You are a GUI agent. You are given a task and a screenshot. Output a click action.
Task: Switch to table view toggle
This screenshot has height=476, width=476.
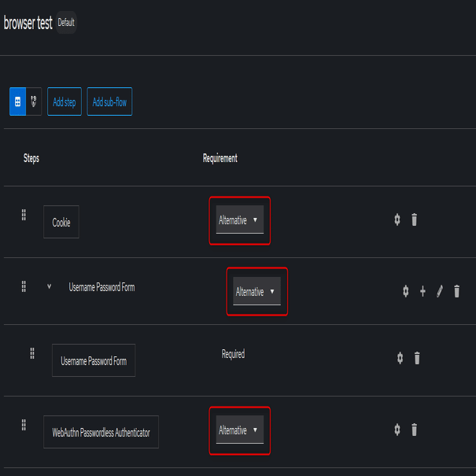[18, 102]
